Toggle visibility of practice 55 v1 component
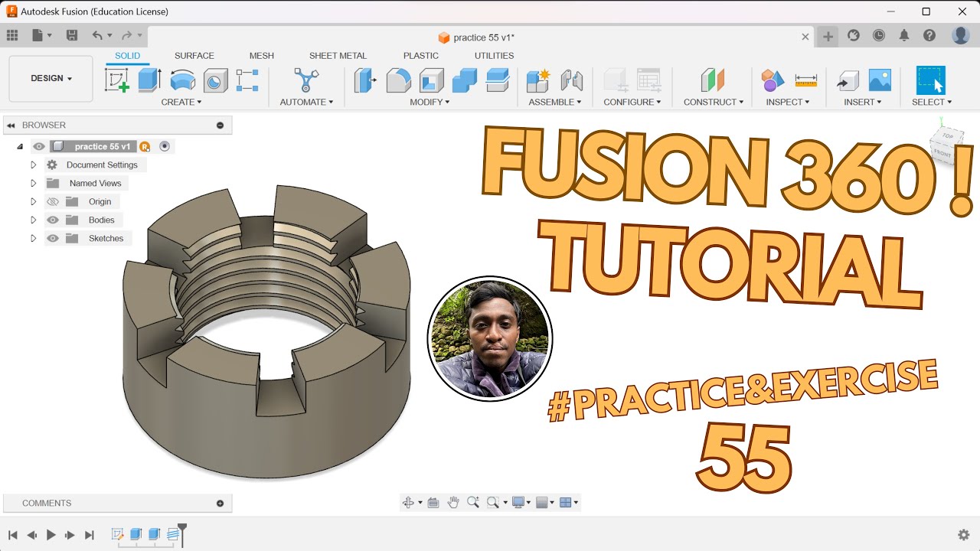This screenshot has height=551, width=980. (x=39, y=146)
